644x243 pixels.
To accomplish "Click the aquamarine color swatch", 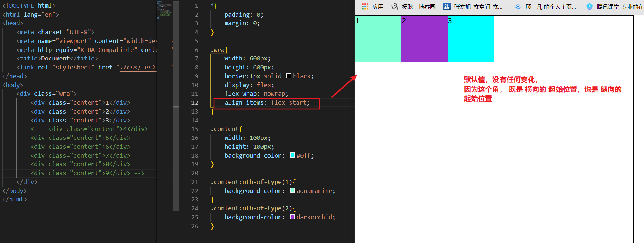I will click(x=293, y=191).
